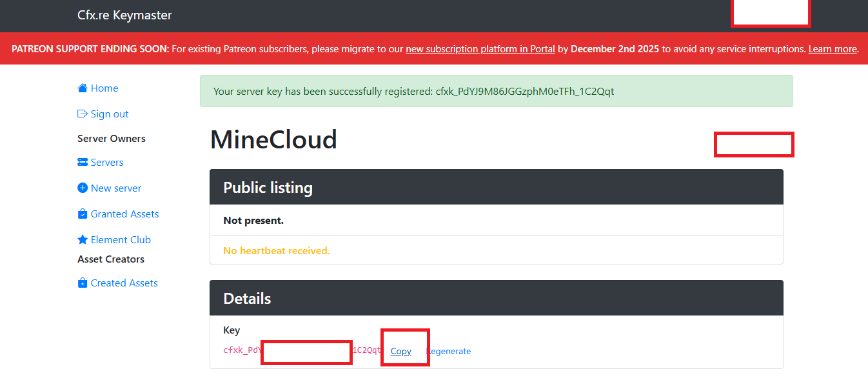
Task: Visit the Element Club text link
Action: (x=121, y=240)
